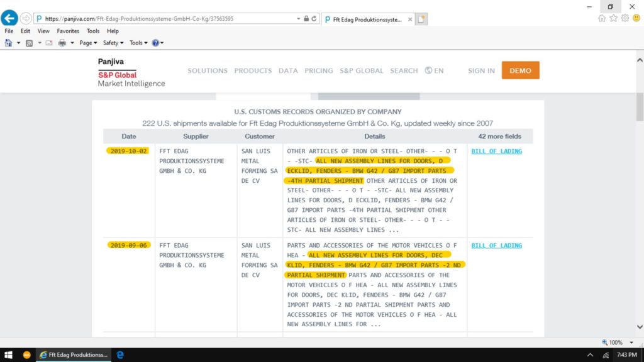Image resolution: width=644 pixels, height=362 pixels.
Task: Click the 42 more fields header
Action: 499,136
